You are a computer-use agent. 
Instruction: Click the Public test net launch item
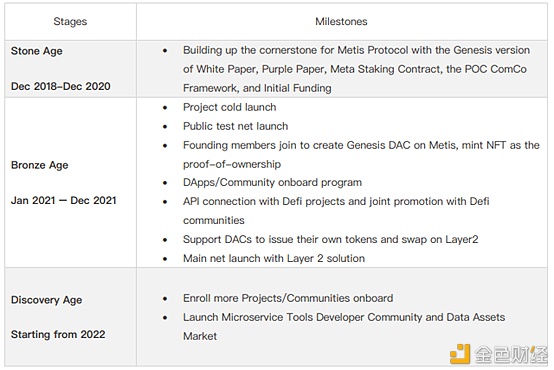[x=236, y=126]
